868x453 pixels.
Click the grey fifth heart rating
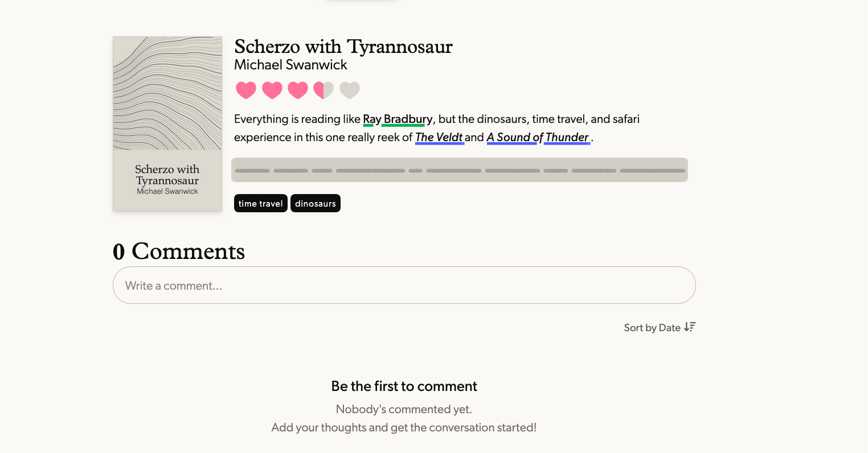[350, 90]
